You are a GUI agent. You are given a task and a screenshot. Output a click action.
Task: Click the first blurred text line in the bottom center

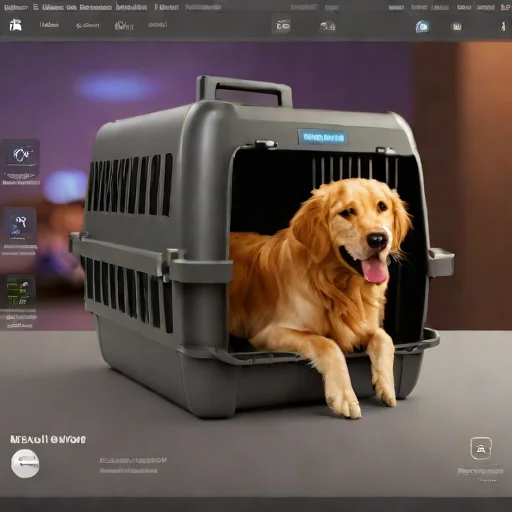coord(133,460)
